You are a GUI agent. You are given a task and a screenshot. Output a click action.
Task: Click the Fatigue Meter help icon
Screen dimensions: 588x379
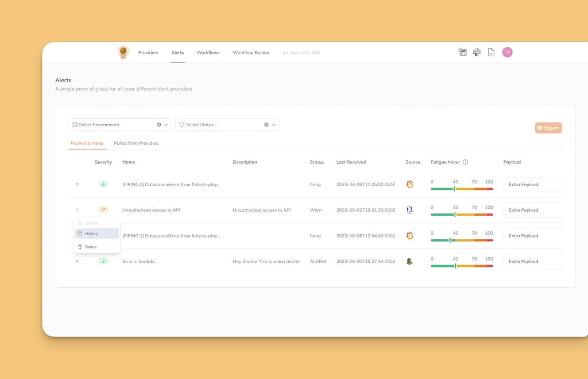click(x=465, y=162)
